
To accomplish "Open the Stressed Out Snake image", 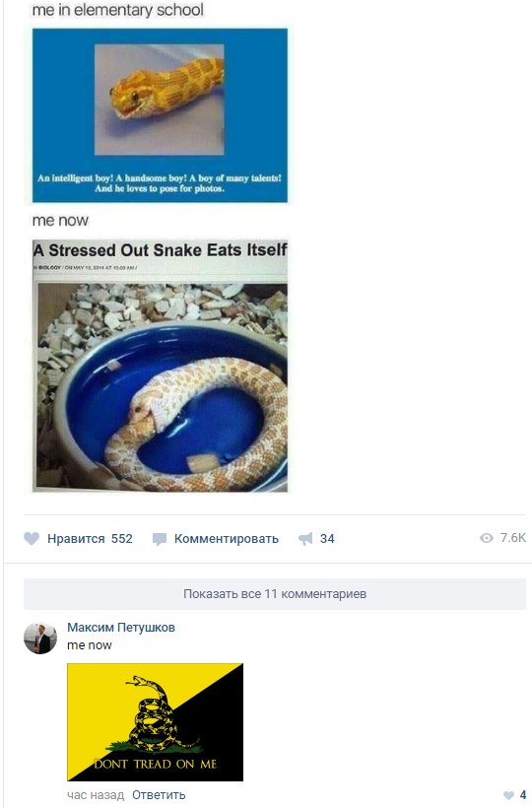I will [160, 366].
